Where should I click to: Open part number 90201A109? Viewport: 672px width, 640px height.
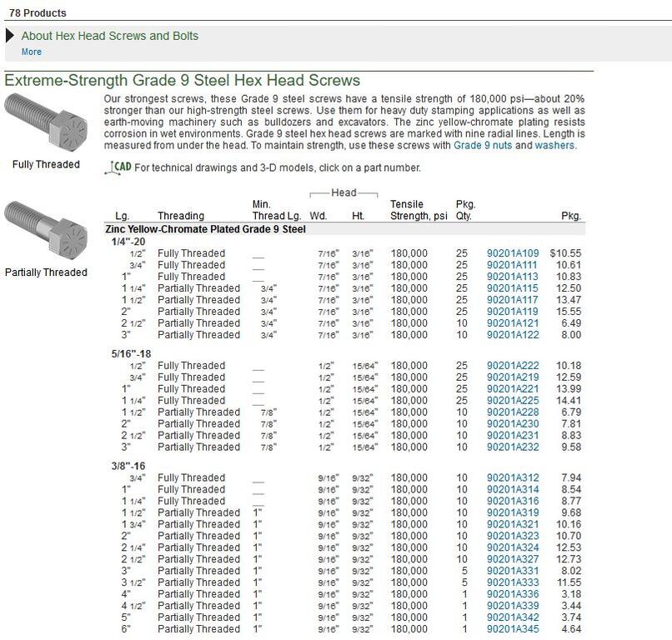point(513,253)
